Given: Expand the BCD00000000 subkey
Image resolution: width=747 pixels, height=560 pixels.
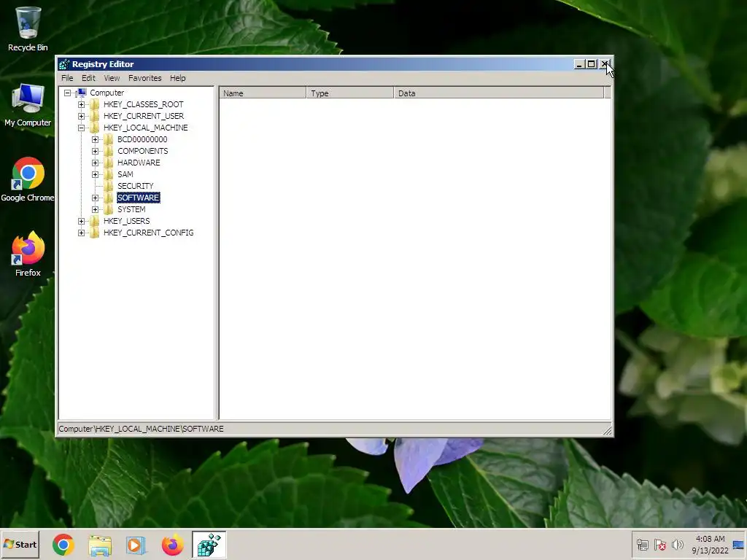Looking at the screenshot, I should (96, 139).
